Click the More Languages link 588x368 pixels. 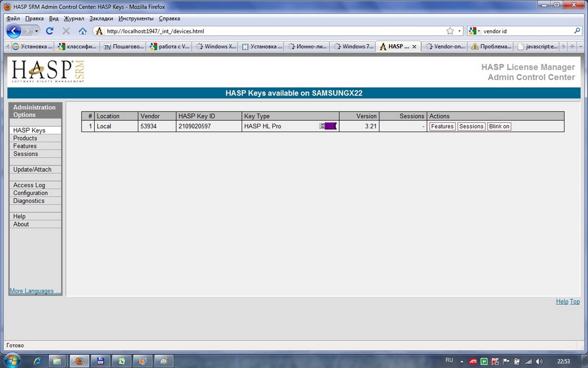pyautogui.click(x=34, y=291)
